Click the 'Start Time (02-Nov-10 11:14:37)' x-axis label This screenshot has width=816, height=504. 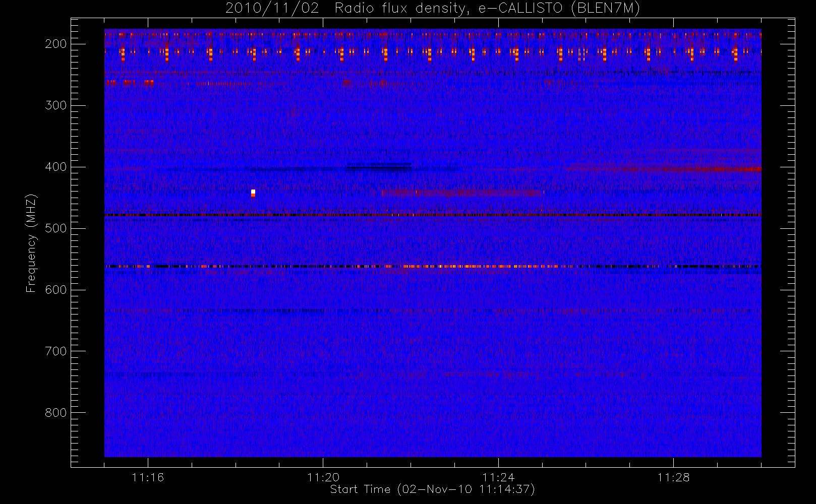432,489
